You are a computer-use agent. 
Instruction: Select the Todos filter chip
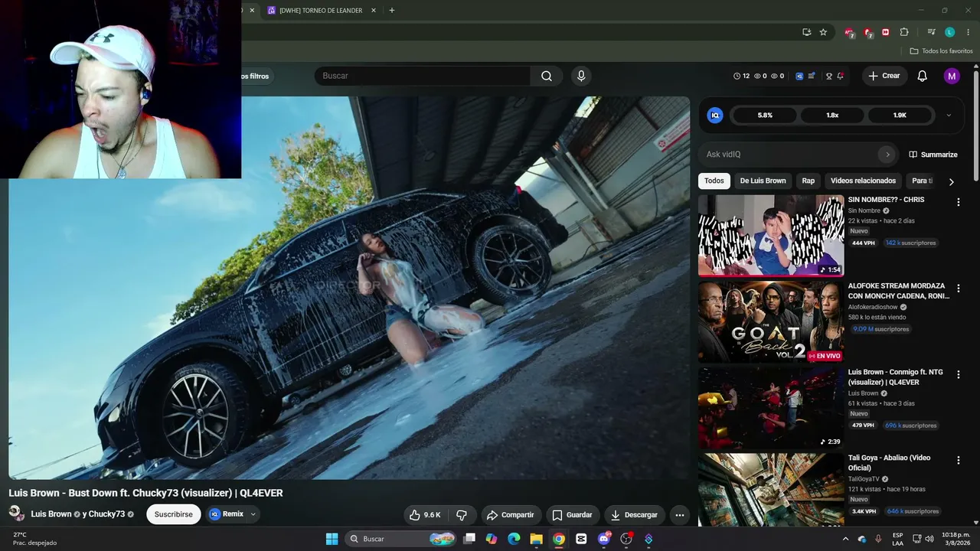point(714,181)
